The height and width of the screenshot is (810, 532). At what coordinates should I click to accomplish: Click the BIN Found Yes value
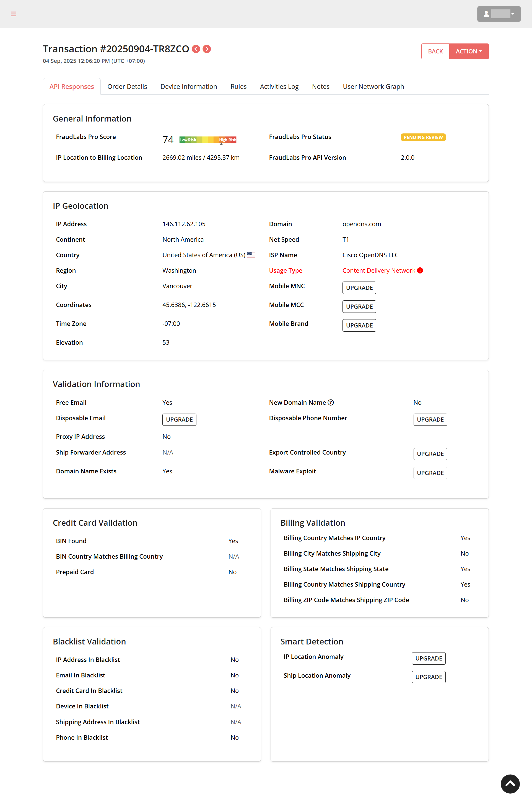pyautogui.click(x=233, y=541)
